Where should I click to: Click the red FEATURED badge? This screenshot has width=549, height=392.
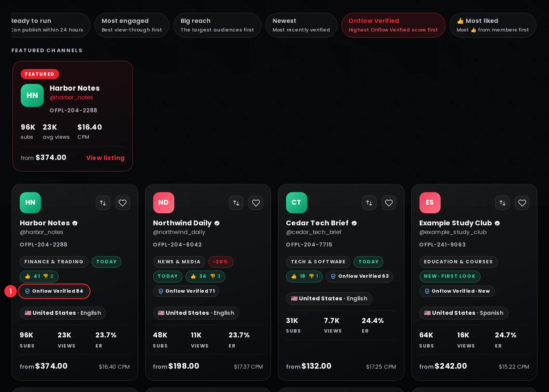(x=40, y=74)
